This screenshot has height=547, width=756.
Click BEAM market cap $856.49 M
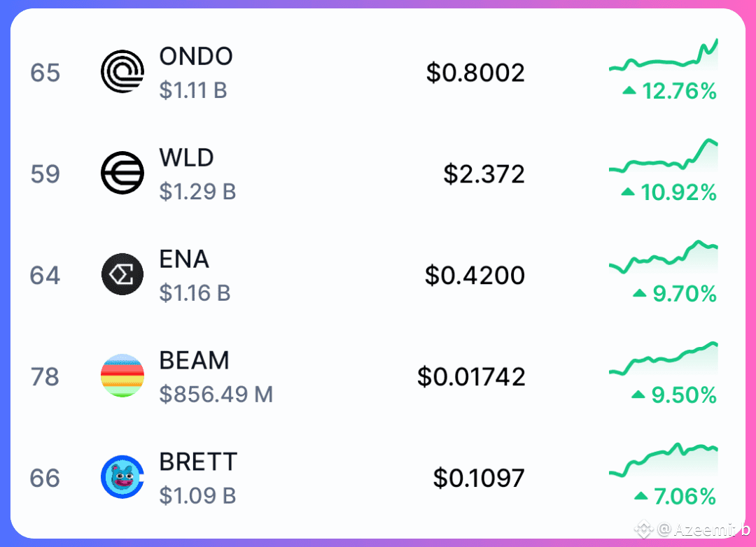tap(216, 395)
